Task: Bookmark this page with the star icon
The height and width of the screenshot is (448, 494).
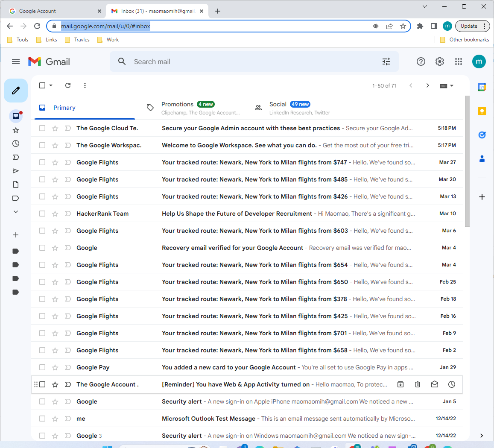Action: 403,26
